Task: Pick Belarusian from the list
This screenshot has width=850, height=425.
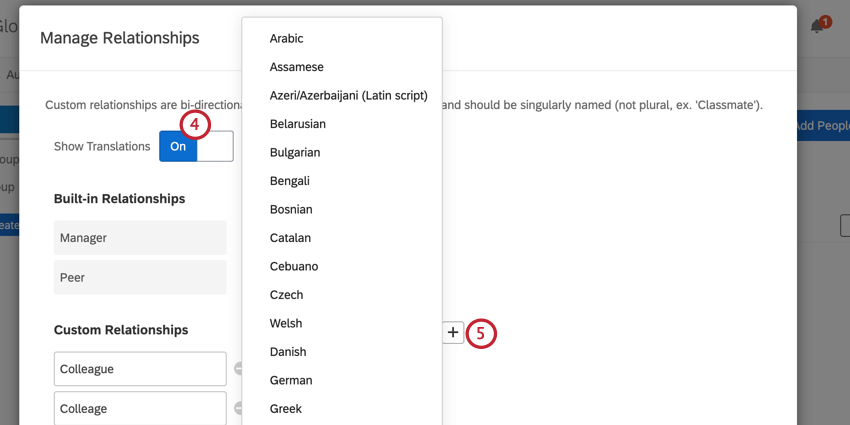Action: click(x=297, y=124)
